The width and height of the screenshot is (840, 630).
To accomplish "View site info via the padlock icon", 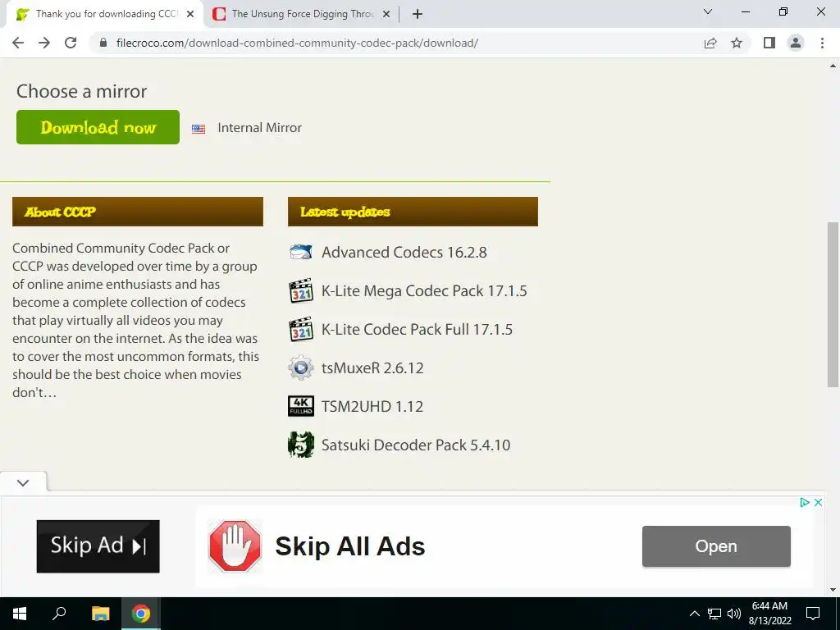I will [x=103, y=43].
